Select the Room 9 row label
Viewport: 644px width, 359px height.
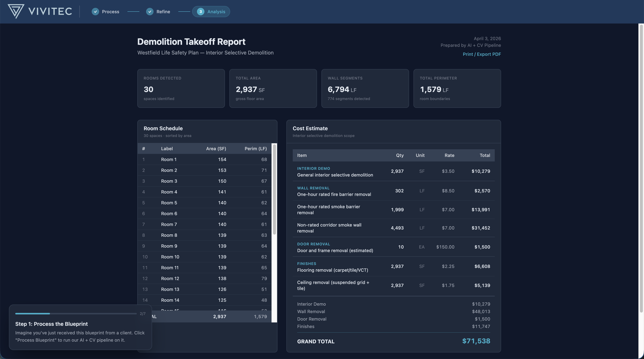tap(169, 246)
